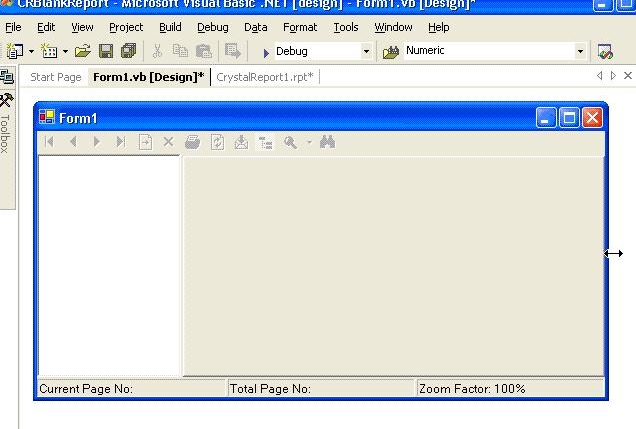Image resolution: width=636 pixels, height=429 pixels.
Task: Open the zoom magnifier dropdown arrow
Action: tap(308, 142)
